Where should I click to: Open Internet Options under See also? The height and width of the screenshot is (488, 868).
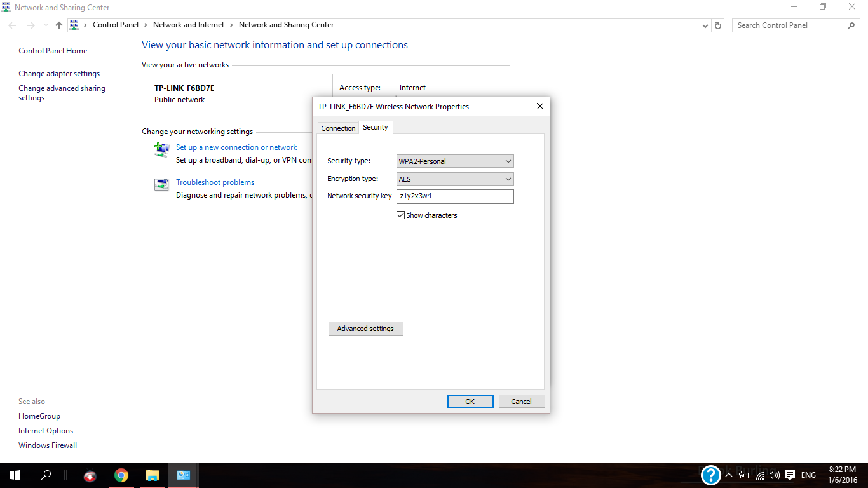46,431
